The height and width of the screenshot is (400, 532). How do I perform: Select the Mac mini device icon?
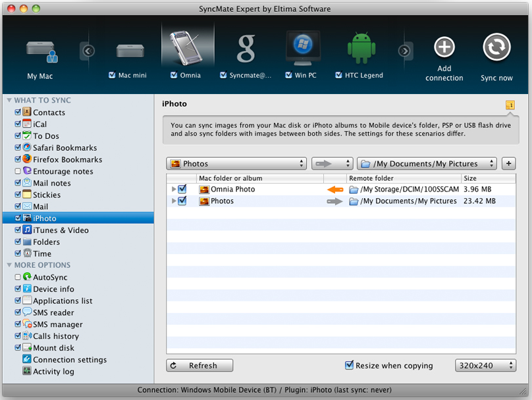[130, 50]
